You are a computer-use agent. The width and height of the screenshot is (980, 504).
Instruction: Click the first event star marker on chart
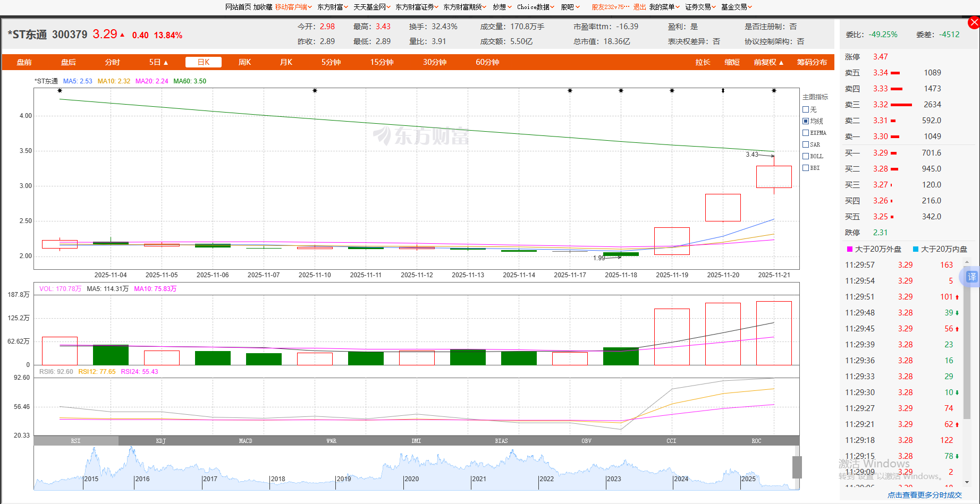click(x=60, y=91)
